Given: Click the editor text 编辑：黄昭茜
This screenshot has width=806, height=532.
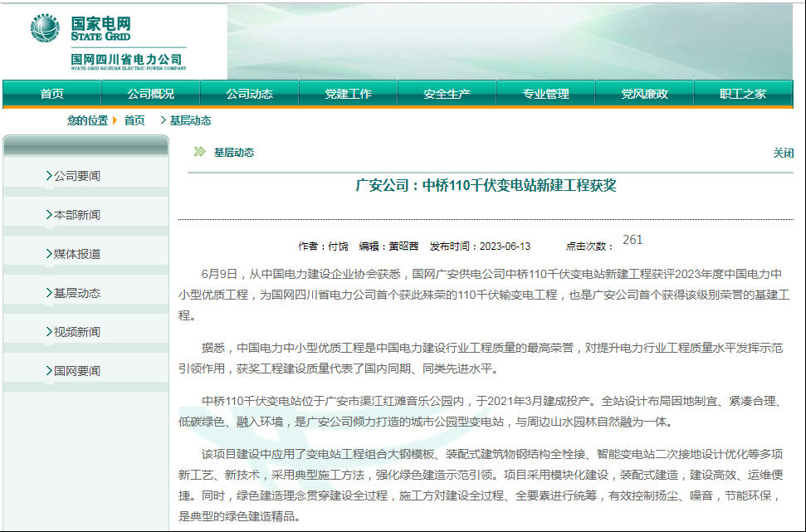Looking at the screenshot, I should (x=388, y=246).
